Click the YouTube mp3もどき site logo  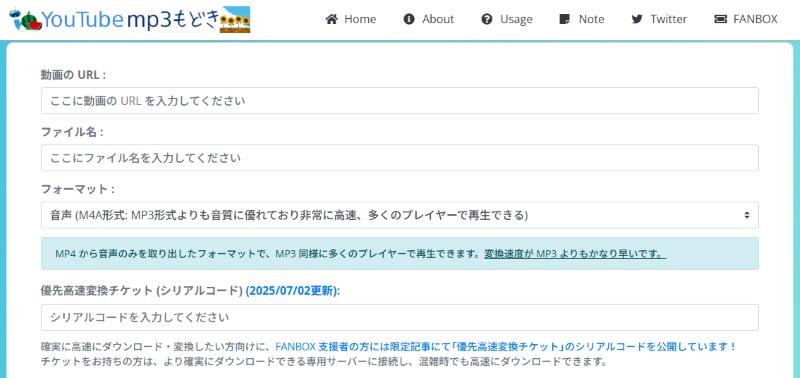click(x=130, y=20)
